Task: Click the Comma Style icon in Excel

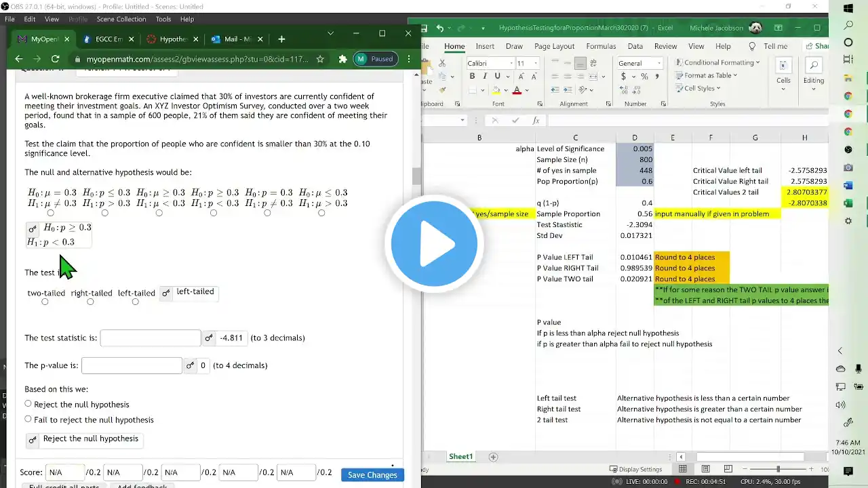Action: (657, 77)
